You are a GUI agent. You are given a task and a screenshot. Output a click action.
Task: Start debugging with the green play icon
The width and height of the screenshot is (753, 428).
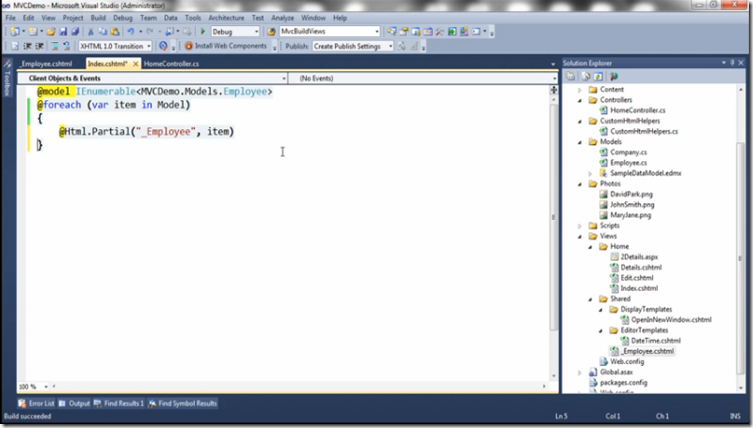pos(203,32)
